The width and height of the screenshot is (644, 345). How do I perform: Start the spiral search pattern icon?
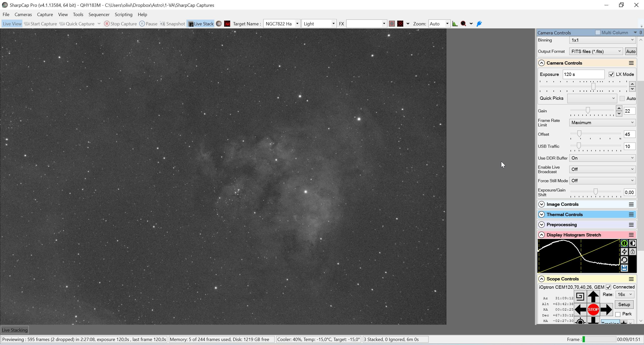(580, 297)
